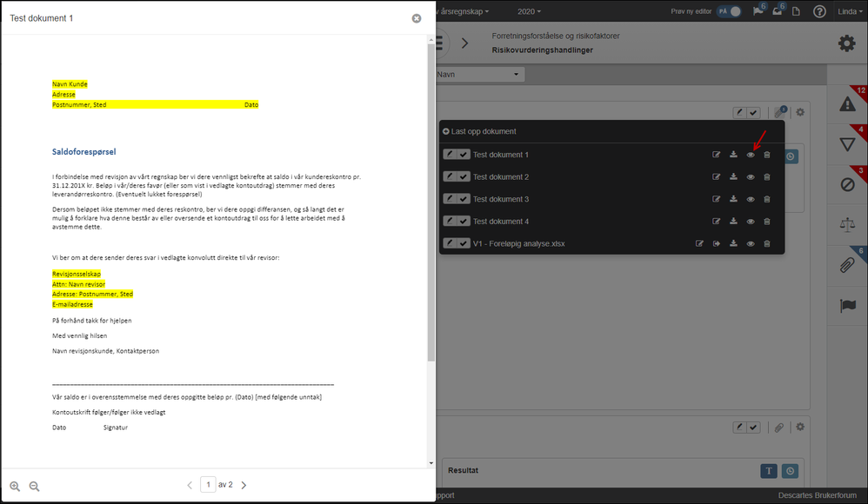868x504 pixels.
Task: Toggle checkmark for V1 - Foreløpig analyse.xlsx
Action: coord(464,242)
